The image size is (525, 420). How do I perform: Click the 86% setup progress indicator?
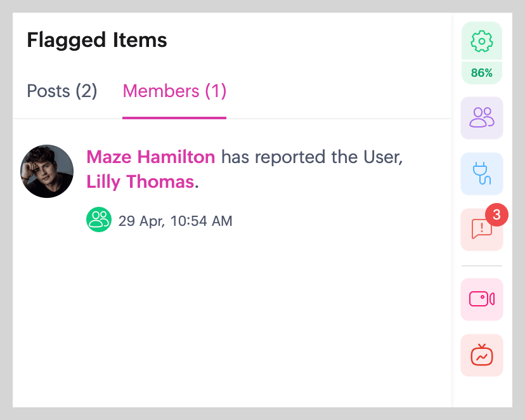(482, 73)
